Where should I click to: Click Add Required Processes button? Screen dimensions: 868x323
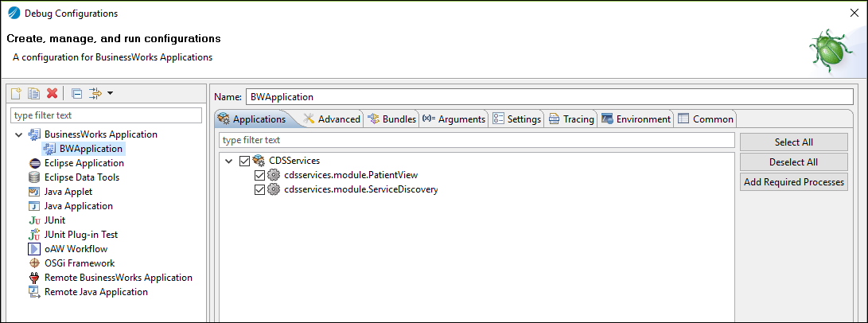(794, 181)
